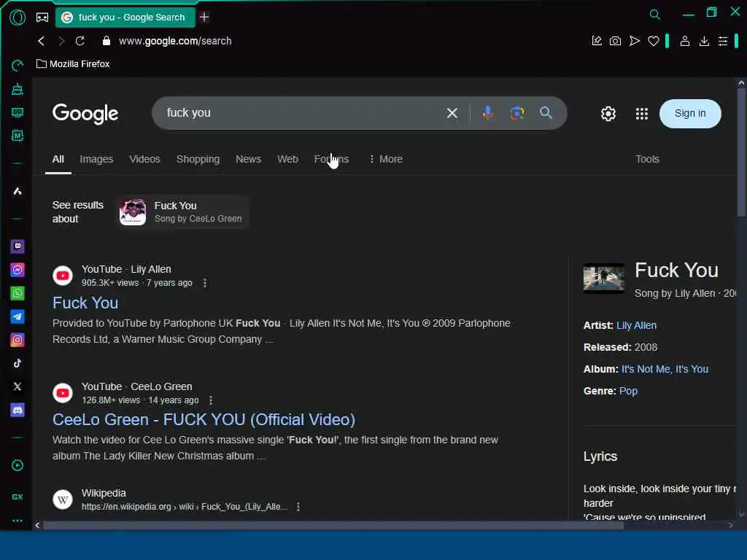The image size is (747, 560).
Task: Take a snapshot with camera icon
Action: click(615, 41)
